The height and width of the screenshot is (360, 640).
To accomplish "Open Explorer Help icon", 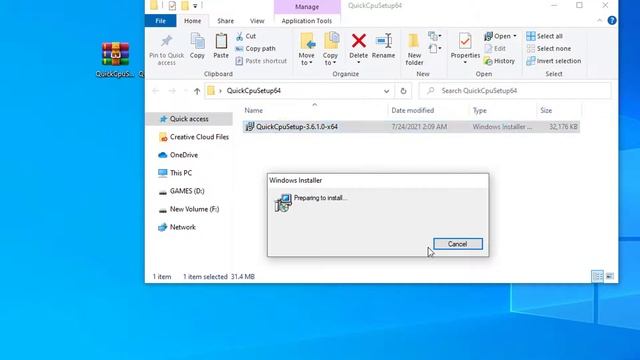I will [611, 20].
